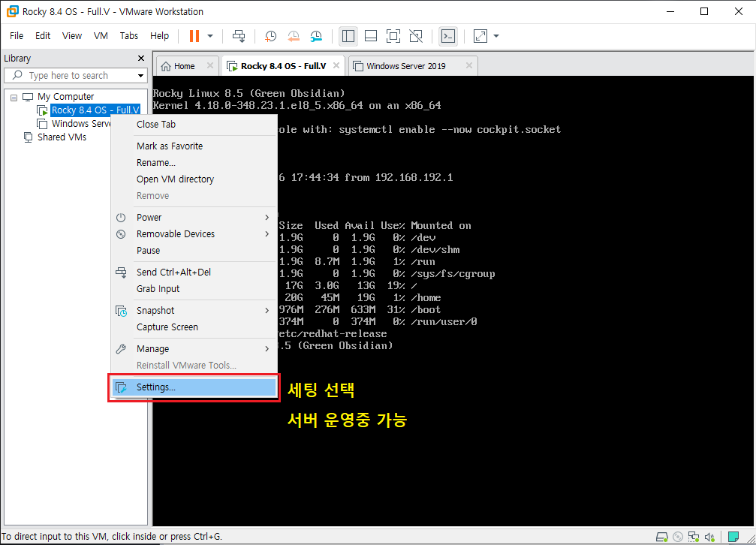Choose Pause in context menu

pyautogui.click(x=194, y=250)
